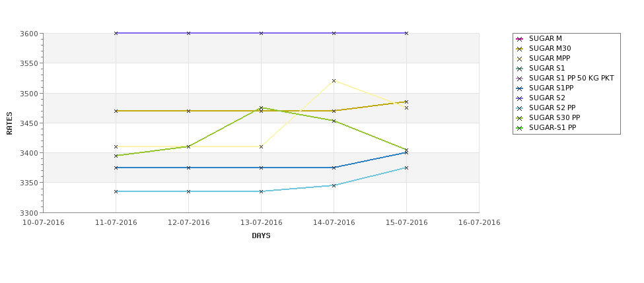Click the SUGAR M30 point on 15-07-2016
Viewport: 644px width, 283px height.
(x=407, y=102)
